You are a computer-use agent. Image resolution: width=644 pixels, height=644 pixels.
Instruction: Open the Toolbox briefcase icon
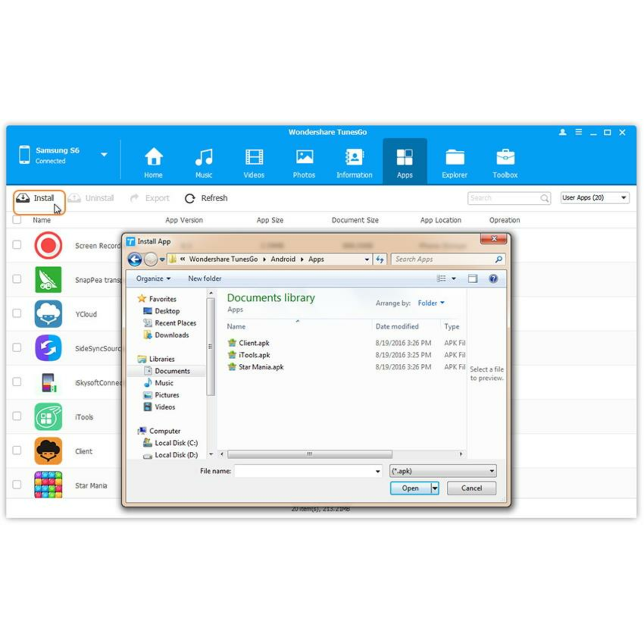click(x=505, y=157)
